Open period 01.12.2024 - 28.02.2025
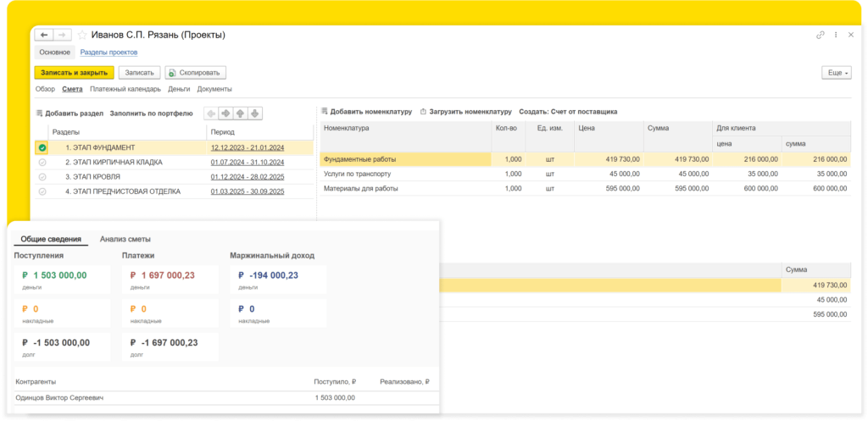This screenshot has height=421, width=868. 248,177
